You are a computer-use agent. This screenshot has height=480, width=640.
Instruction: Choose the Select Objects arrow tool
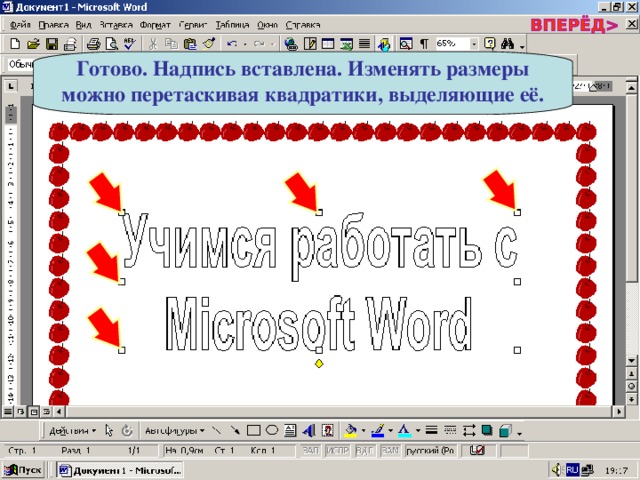pos(109,431)
